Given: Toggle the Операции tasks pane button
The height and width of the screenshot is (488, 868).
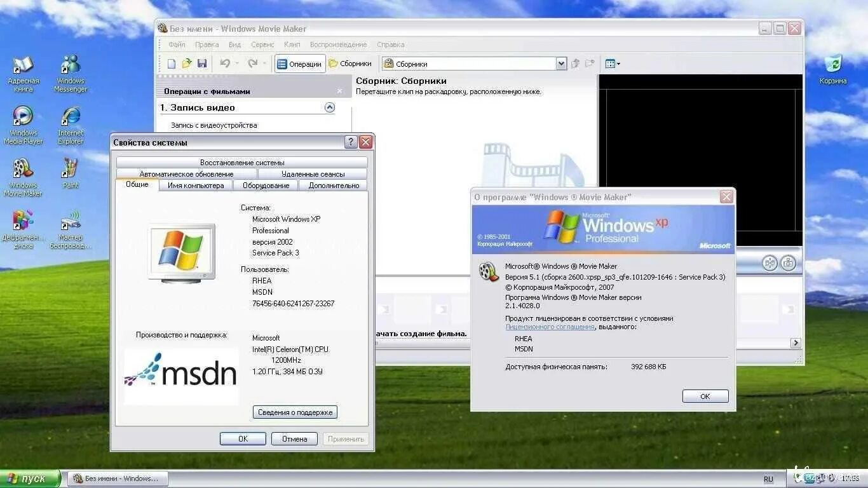Looking at the screenshot, I should click(300, 64).
